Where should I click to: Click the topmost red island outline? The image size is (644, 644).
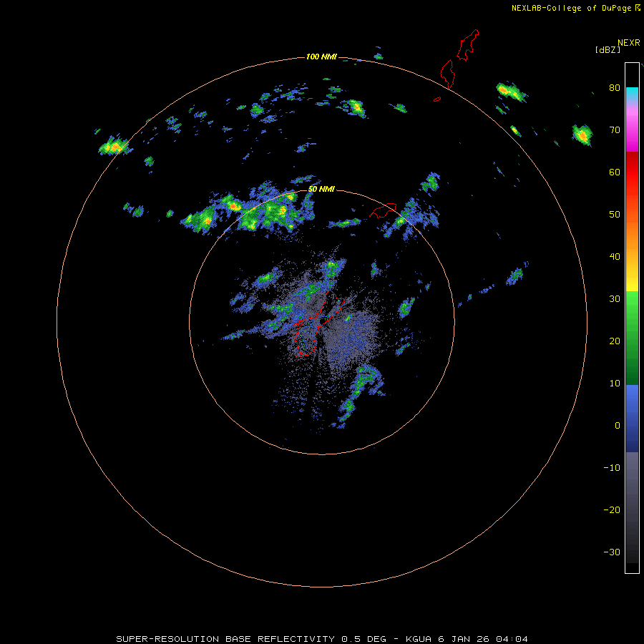coord(468,45)
